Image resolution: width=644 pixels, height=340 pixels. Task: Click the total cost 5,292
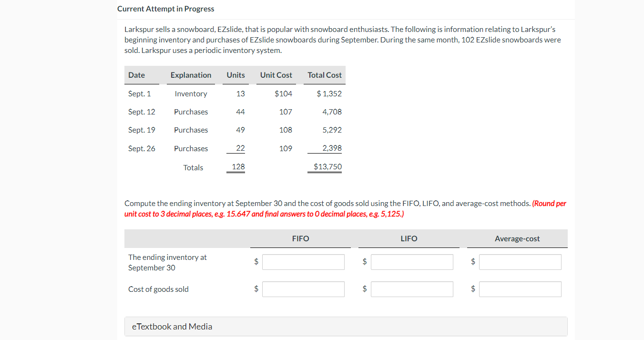[332, 130]
